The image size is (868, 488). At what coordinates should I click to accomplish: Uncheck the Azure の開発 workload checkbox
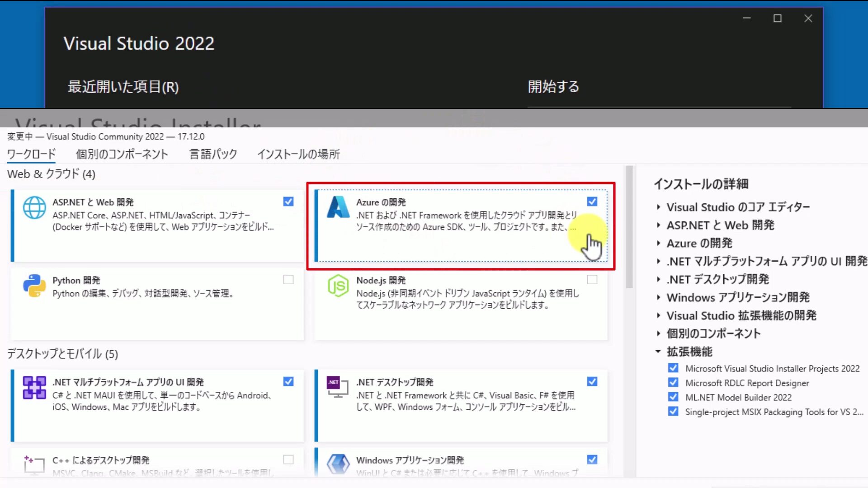pos(592,202)
